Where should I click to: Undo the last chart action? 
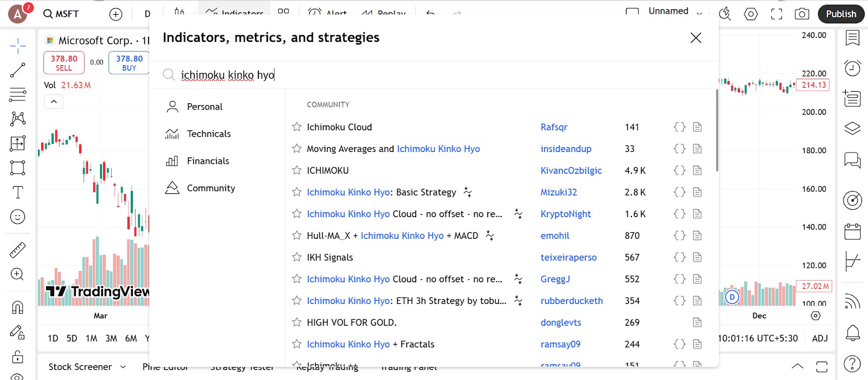(431, 13)
